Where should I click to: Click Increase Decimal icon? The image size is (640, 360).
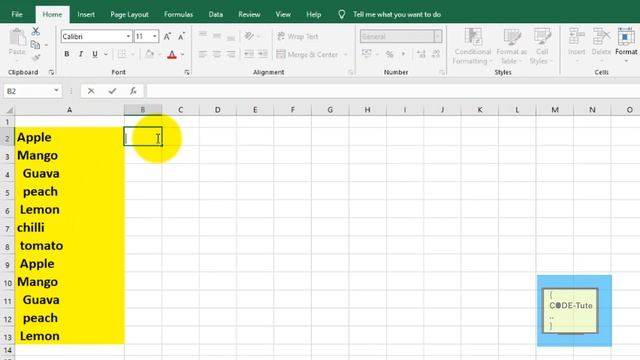click(x=421, y=54)
